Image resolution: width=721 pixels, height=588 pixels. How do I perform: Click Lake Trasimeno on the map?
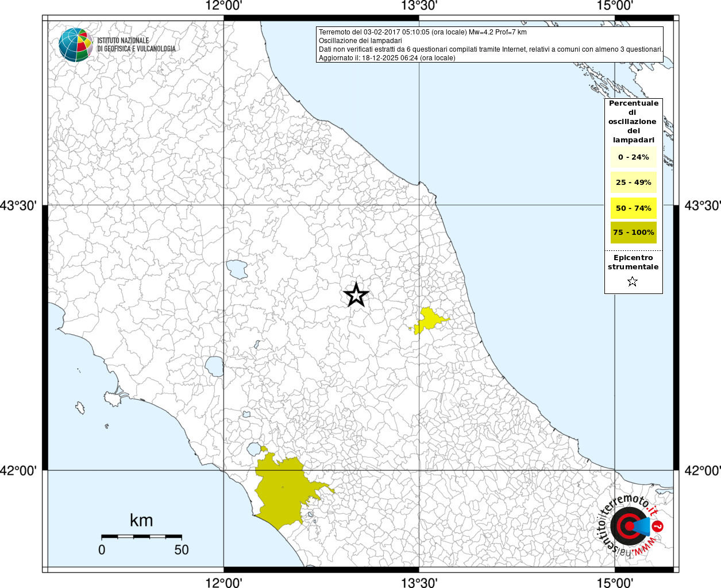236,269
